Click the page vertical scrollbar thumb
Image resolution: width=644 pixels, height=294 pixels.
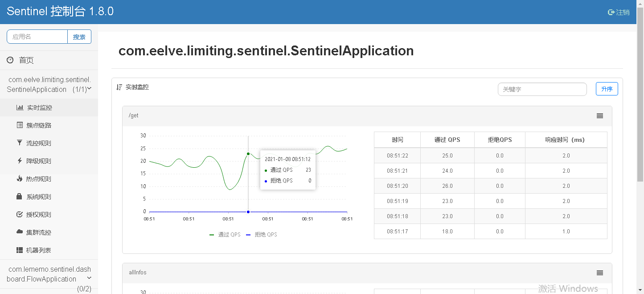tap(640, 94)
